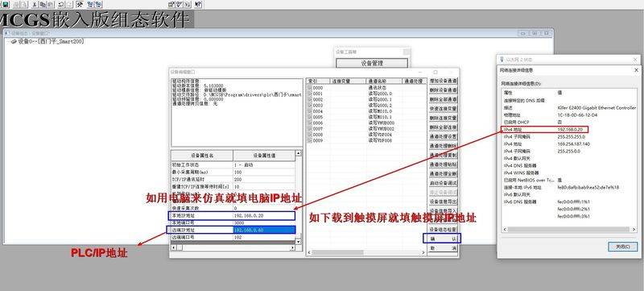
Task: Click the 索引 column header
Action: point(317,81)
